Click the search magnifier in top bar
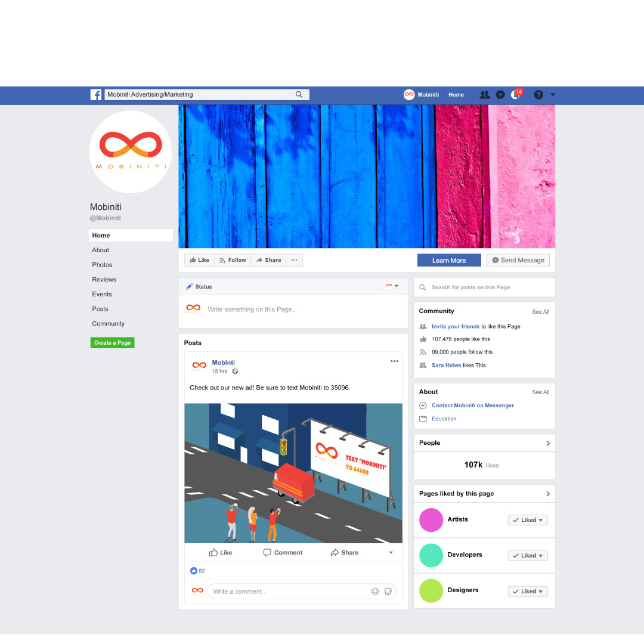This screenshot has height=644, width=644. tap(299, 94)
